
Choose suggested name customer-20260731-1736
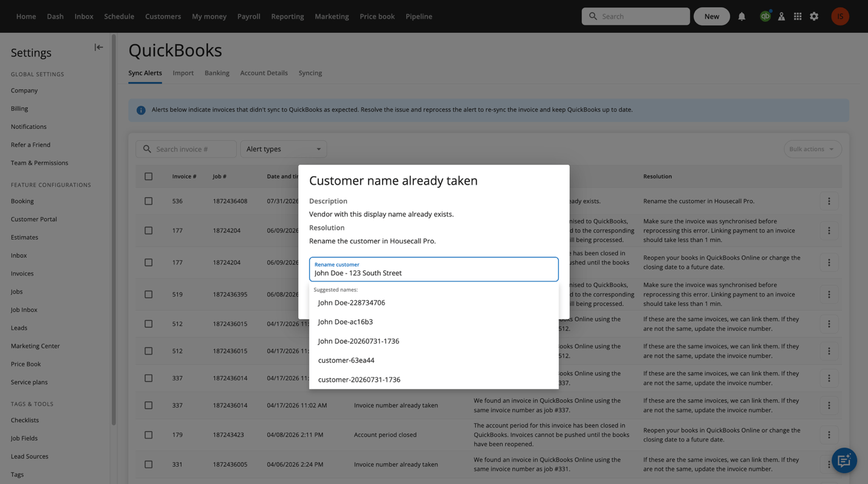[434, 379]
